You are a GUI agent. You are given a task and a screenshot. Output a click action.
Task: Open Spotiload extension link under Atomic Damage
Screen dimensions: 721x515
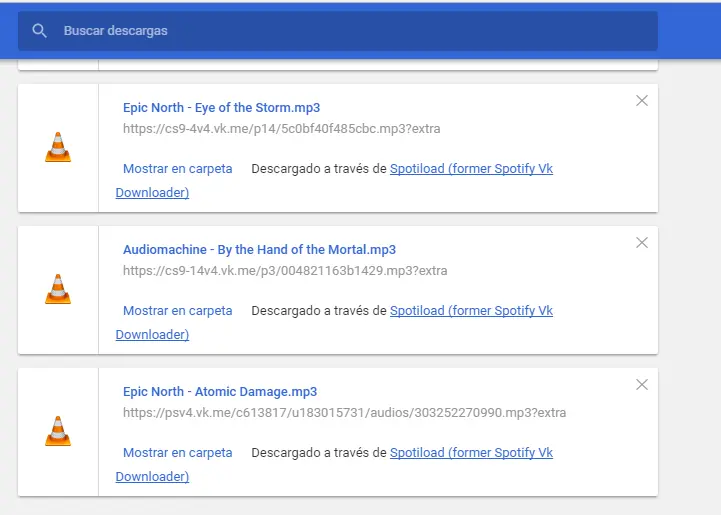tap(471, 453)
